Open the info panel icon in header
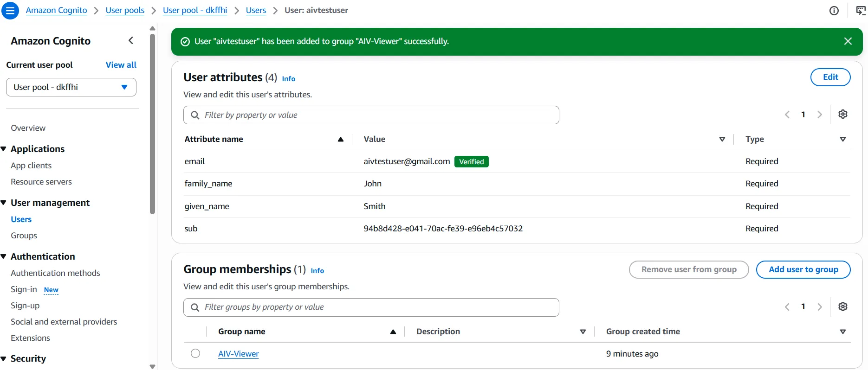The image size is (868, 370). click(x=834, y=11)
